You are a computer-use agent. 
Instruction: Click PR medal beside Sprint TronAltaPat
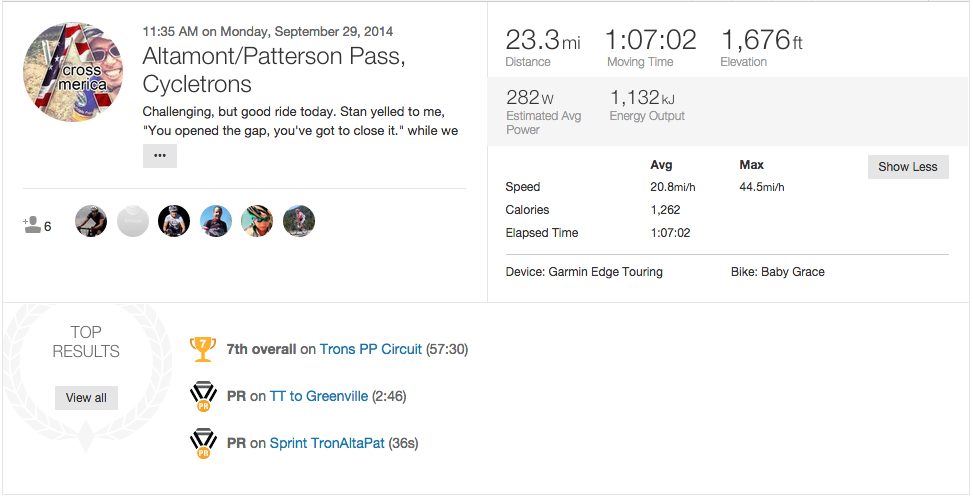point(202,443)
